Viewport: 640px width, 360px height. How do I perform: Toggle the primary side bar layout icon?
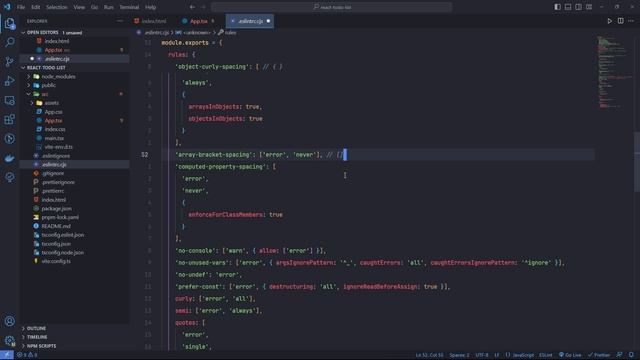pos(557,7)
